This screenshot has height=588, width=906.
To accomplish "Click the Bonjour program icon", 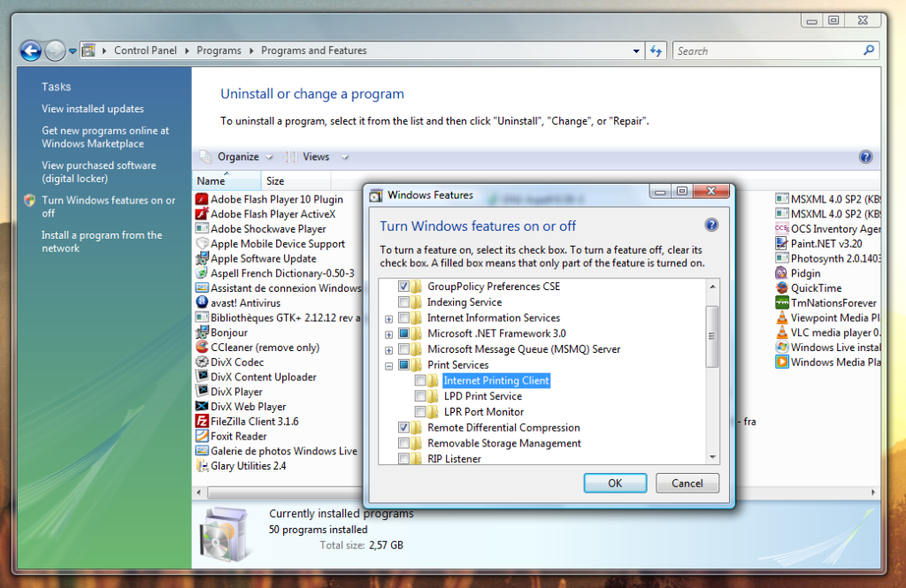I will (202, 332).
